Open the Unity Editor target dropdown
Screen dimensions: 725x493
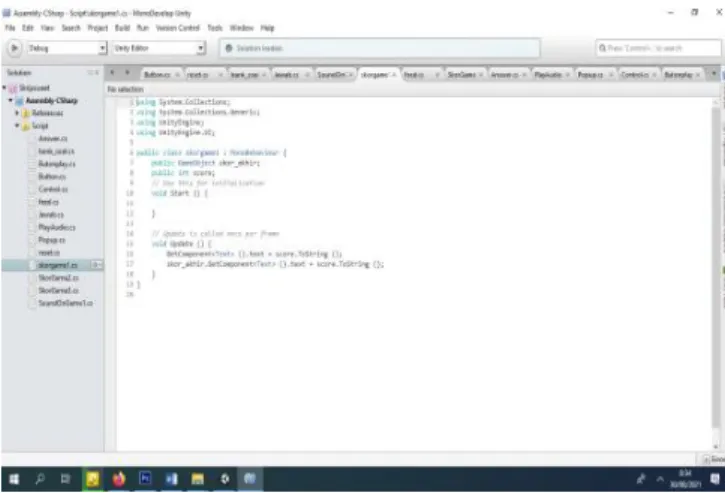[159, 48]
